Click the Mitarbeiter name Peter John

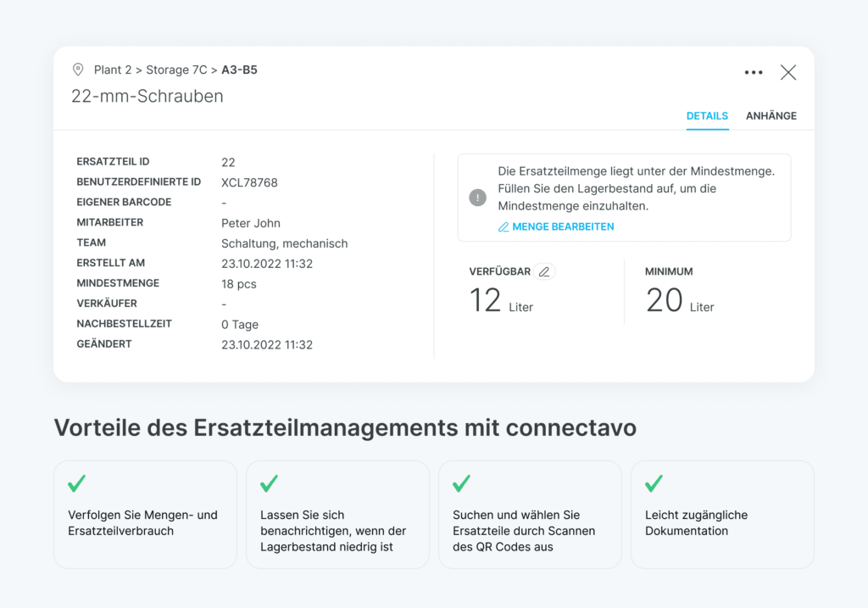(x=251, y=223)
